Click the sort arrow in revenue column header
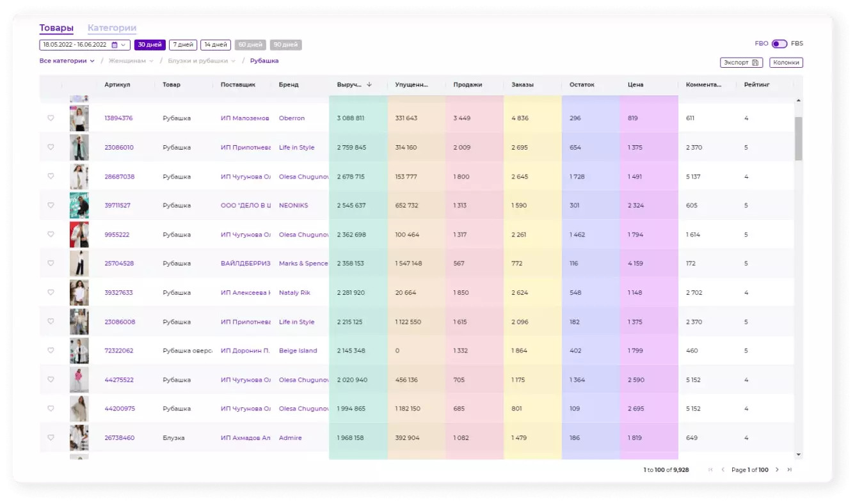 point(369,84)
